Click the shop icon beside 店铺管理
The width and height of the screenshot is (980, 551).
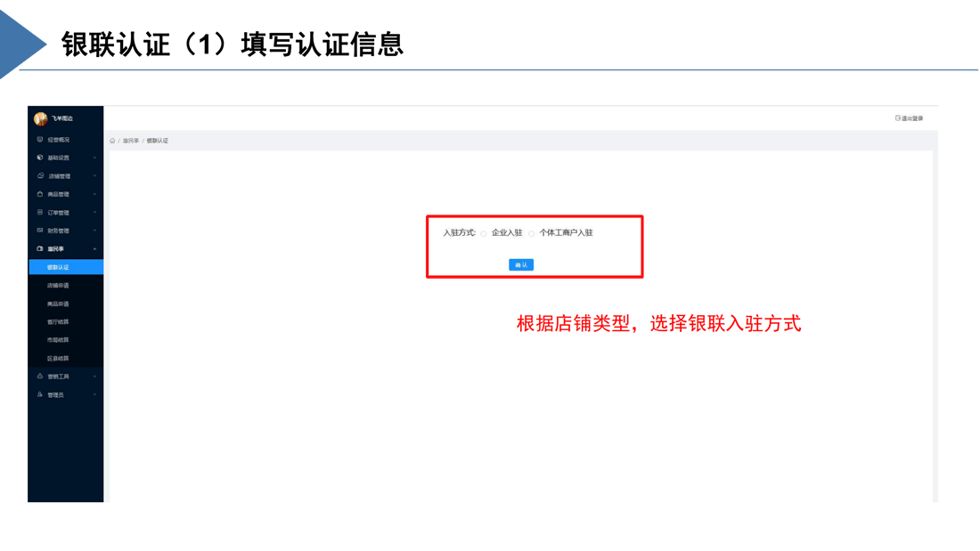click(x=41, y=175)
